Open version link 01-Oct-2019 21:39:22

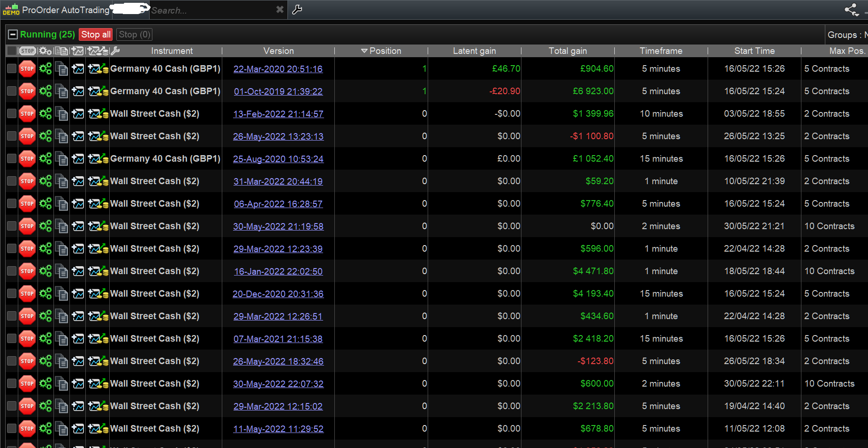(x=278, y=91)
